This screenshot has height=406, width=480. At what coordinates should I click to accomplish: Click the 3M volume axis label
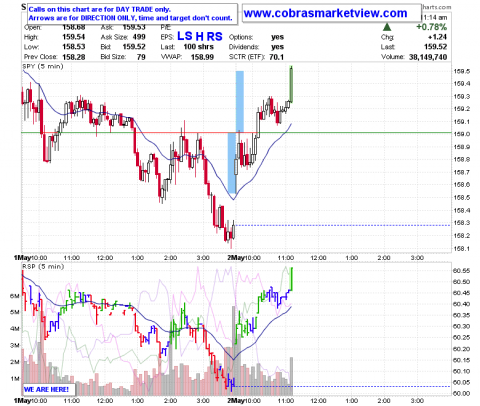click(15, 345)
